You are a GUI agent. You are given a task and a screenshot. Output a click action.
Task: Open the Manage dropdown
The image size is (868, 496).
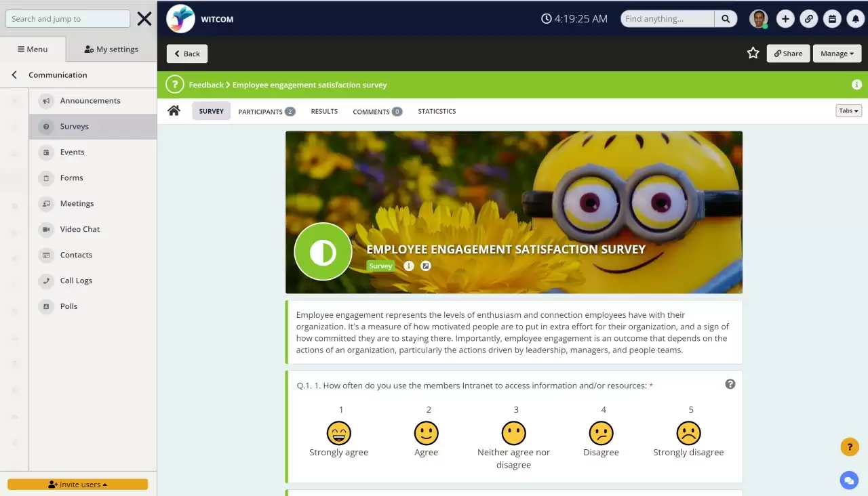837,53
